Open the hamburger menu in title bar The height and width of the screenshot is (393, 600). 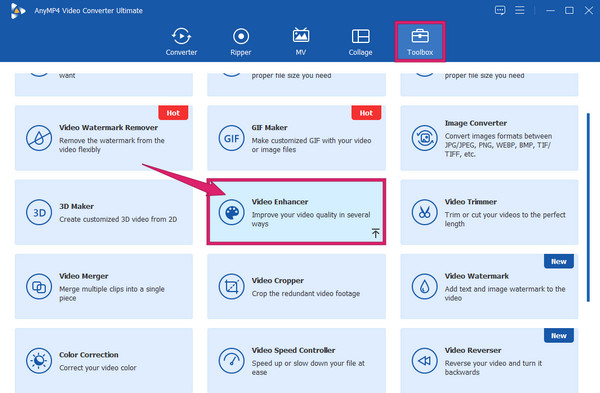[x=520, y=10]
